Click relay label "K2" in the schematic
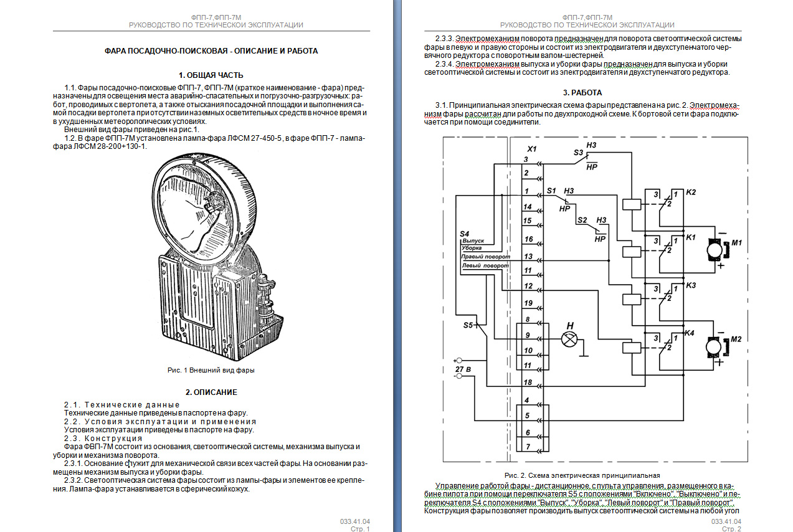Image resolution: width=793 pixels, height=532 pixels. (690, 192)
